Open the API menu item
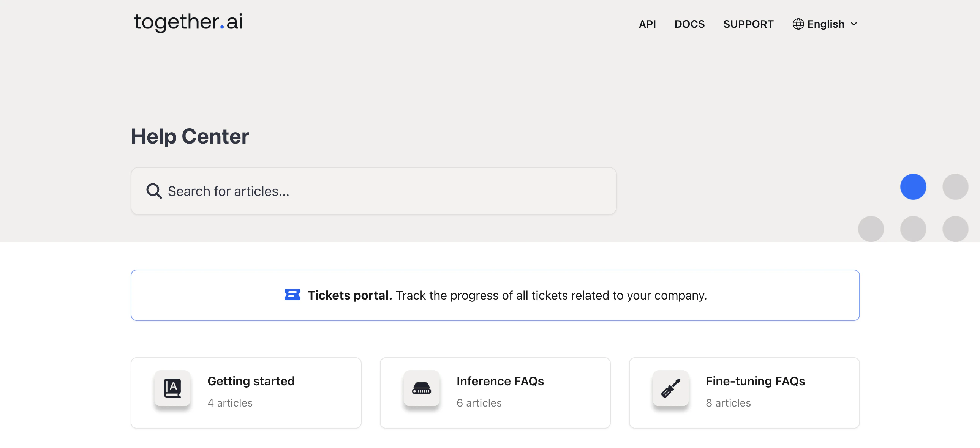 tap(647, 24)
